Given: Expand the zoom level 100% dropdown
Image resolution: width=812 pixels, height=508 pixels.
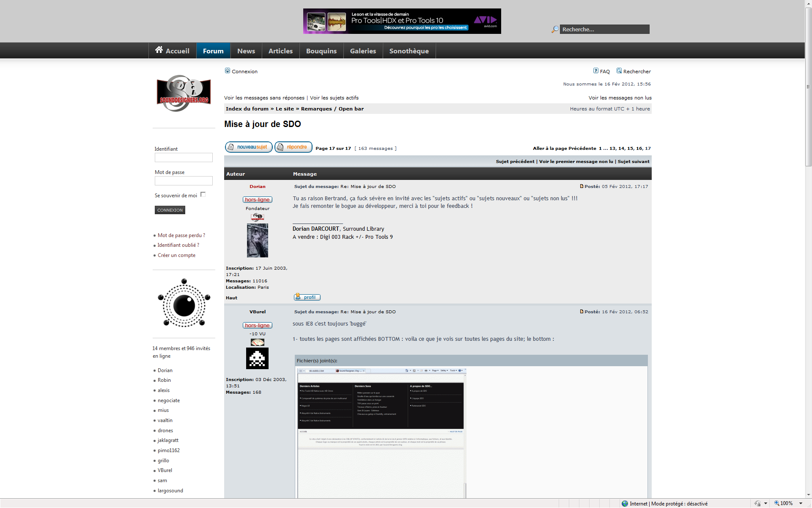Looking at the screenshot, I should 801,503.
